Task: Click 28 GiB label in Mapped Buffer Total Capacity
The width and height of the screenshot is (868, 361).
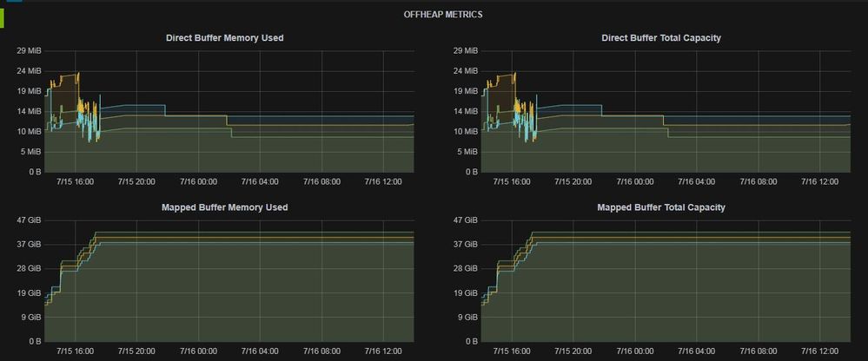Action: point(466,269)
